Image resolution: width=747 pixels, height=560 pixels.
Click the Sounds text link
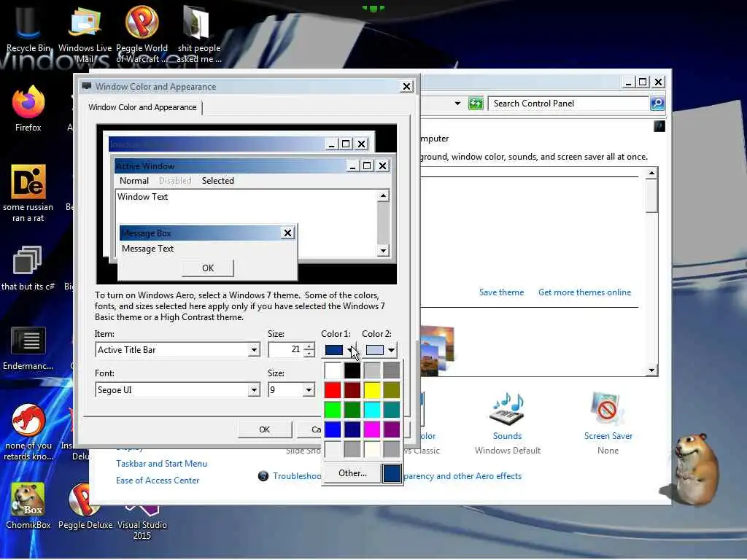tap(508, 436)
